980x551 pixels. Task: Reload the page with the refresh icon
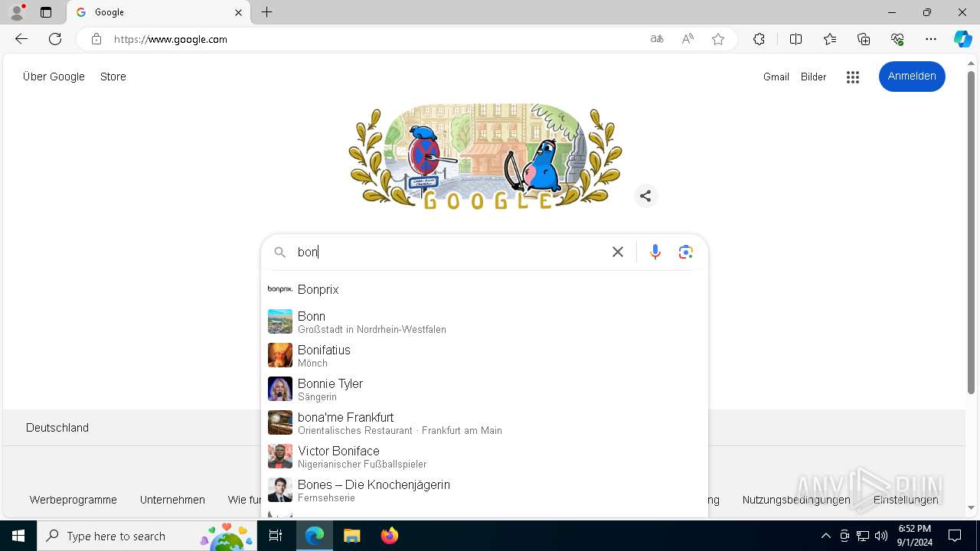click(55, 39)
